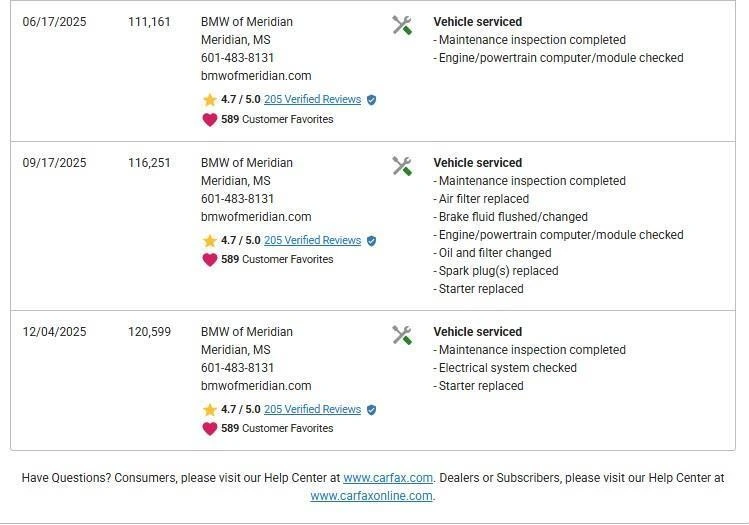Click phone number 601-483-8131 in 09/17/2025 entry
Image resolution: width=749 pixels, height=525 pixels.
pyautogui.click(x=237, y=199)
